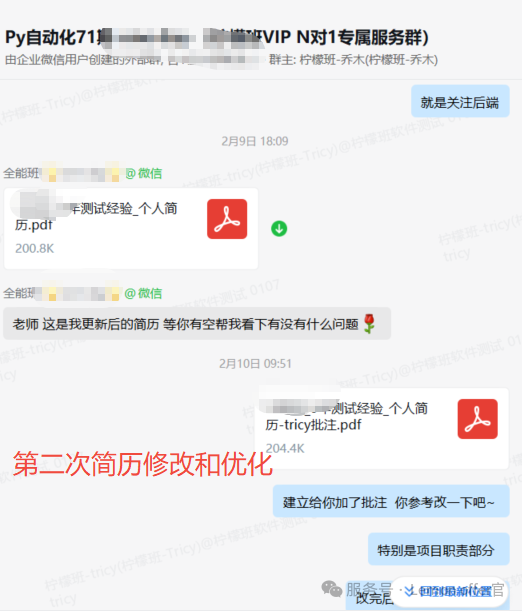This screenshot has width=522, height=611.
Task: Click the 就是关注后端 message bubble
Action: pyautogui.click(x=460, y=101)
